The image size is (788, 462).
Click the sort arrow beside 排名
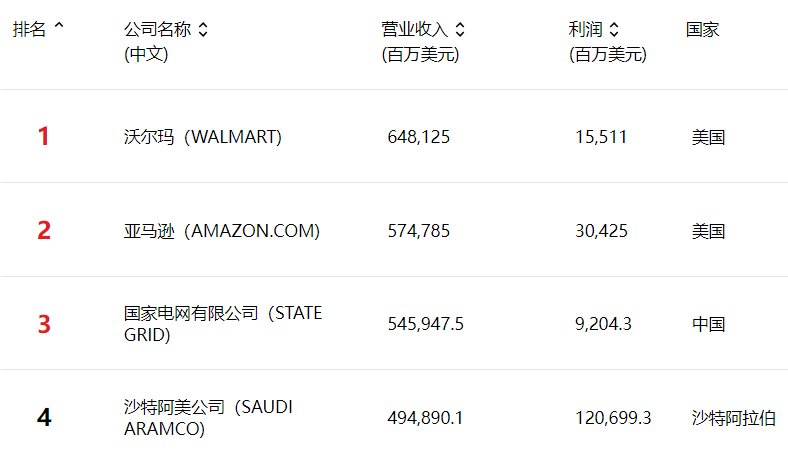click(x=58, y=29)
